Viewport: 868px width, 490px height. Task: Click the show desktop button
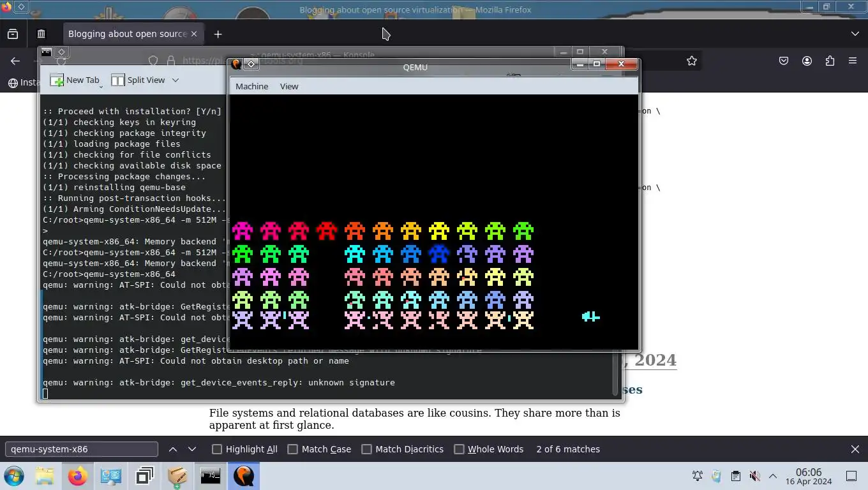(x=851, y=476)
